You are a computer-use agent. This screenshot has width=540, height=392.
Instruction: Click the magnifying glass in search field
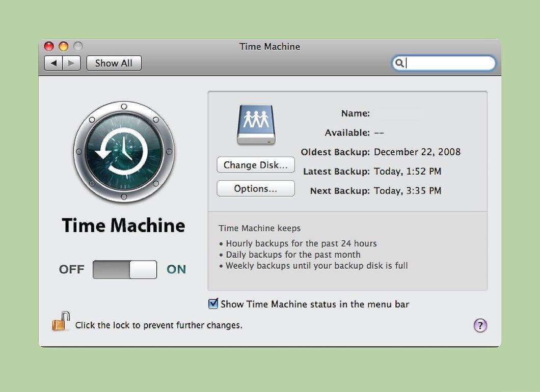399,63
